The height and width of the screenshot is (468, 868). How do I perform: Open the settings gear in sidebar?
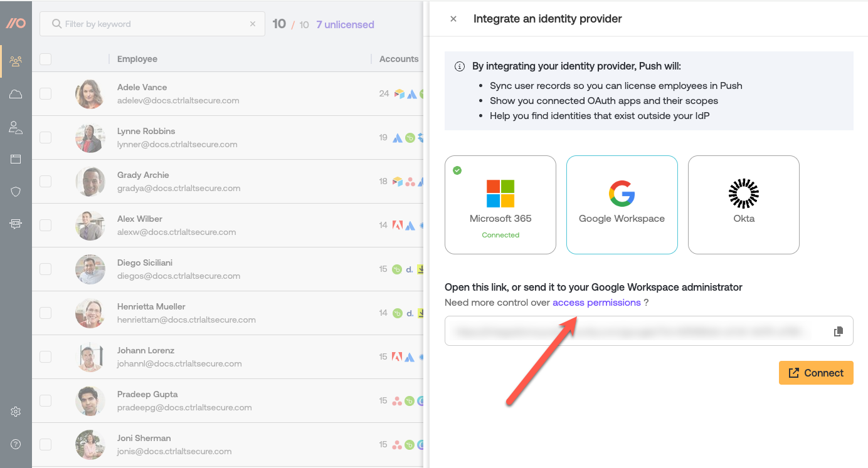(16, 412)
